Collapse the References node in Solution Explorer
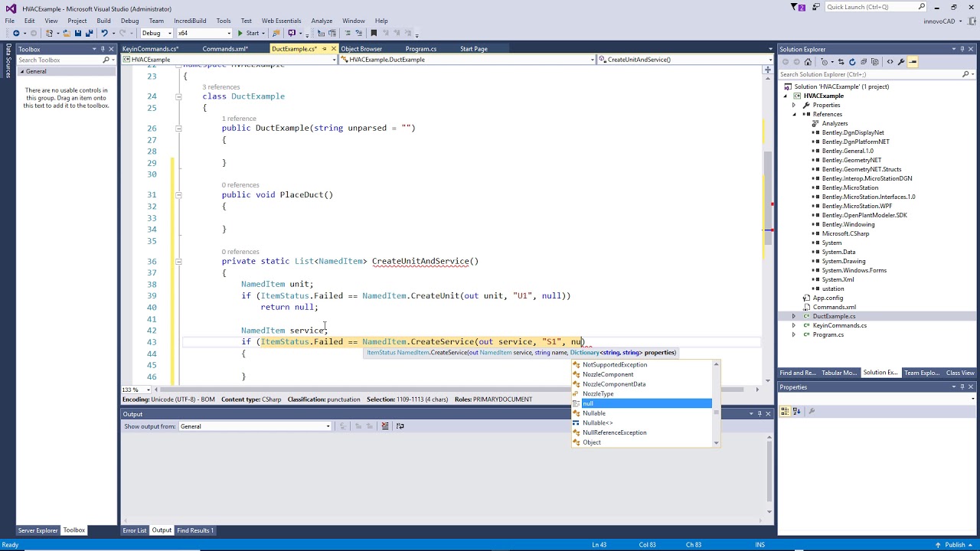The image size is (980, 551). [x=794, y=114]
